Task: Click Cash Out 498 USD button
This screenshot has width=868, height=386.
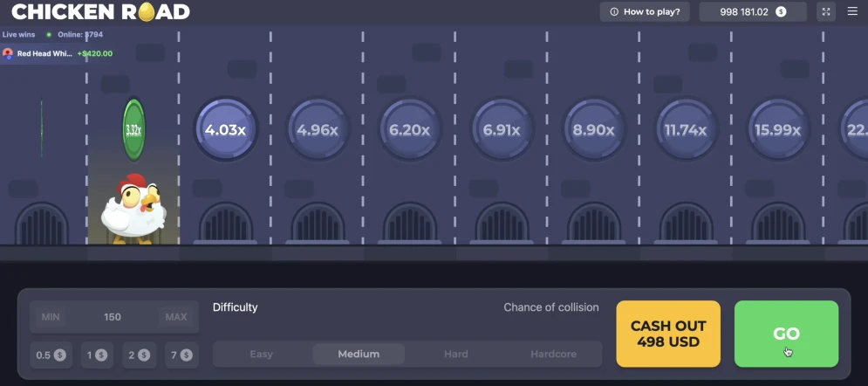Action: (668, 334)
